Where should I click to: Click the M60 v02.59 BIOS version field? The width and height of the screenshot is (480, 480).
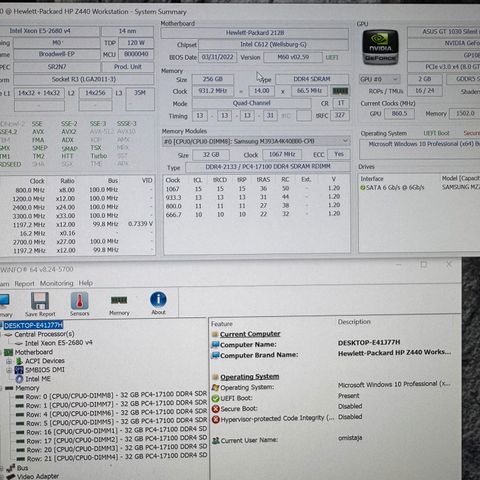[293, 57]
